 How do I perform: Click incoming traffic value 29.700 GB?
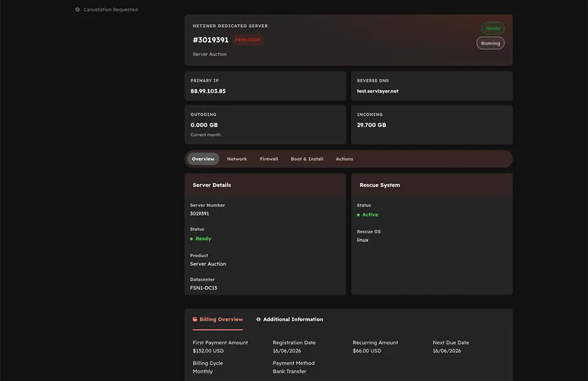(371, 125)
